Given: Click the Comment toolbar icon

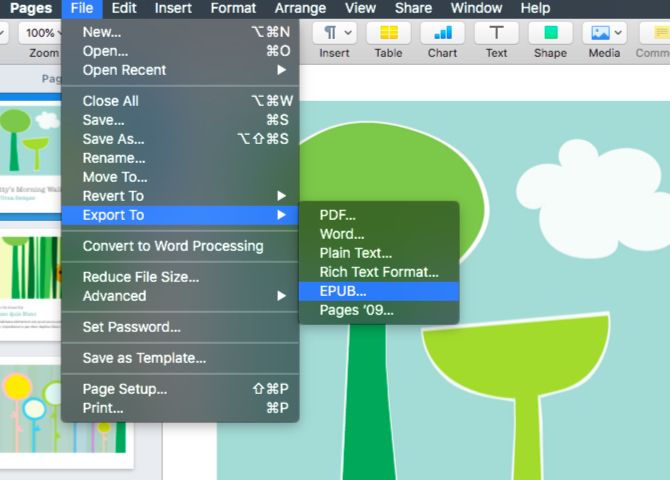Looking at the screenshot, I should coord(656,32).
